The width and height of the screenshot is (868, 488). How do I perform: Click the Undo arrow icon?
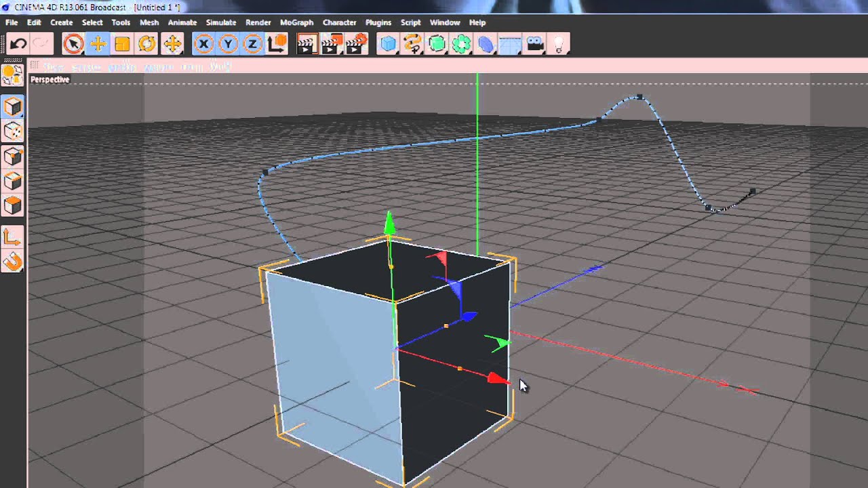18,45
